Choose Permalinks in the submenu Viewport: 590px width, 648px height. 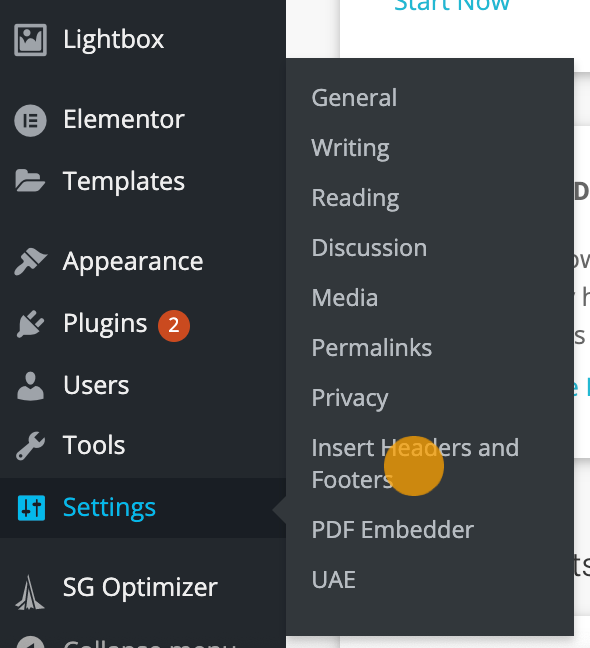(x=371, y=348)
